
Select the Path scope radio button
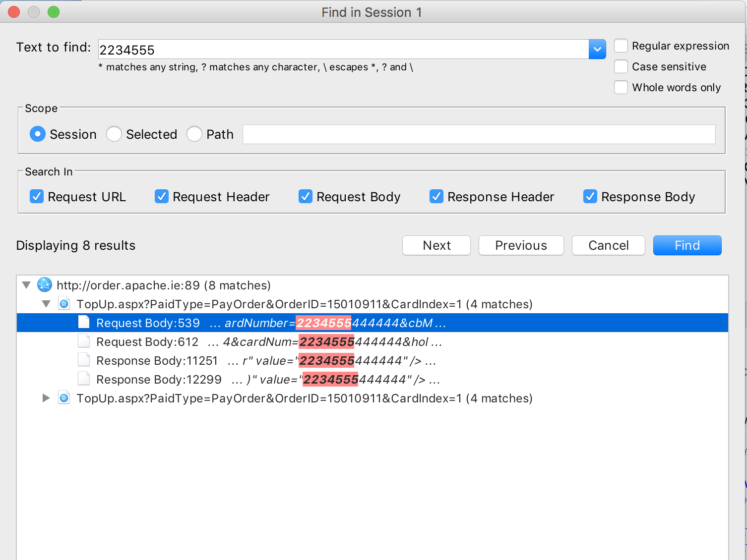pyautogui.click(x=194, y=134)
